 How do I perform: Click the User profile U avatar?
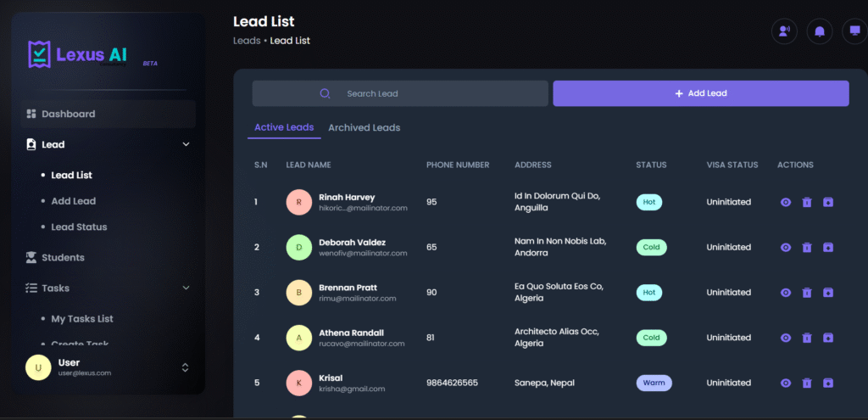coord(38,367)
